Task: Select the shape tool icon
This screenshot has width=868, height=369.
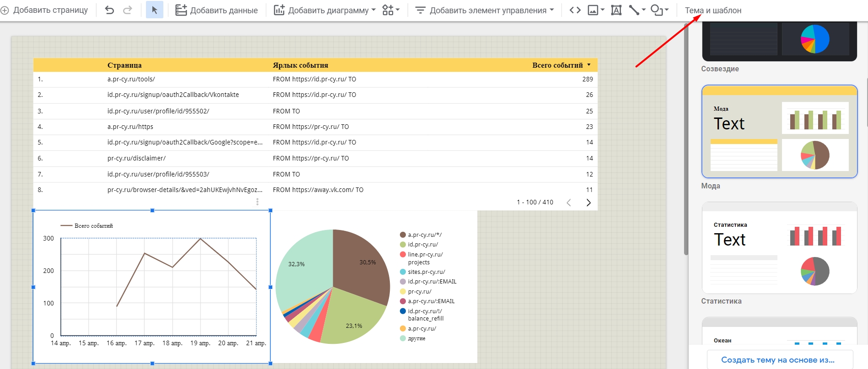Action: (657, 10)
